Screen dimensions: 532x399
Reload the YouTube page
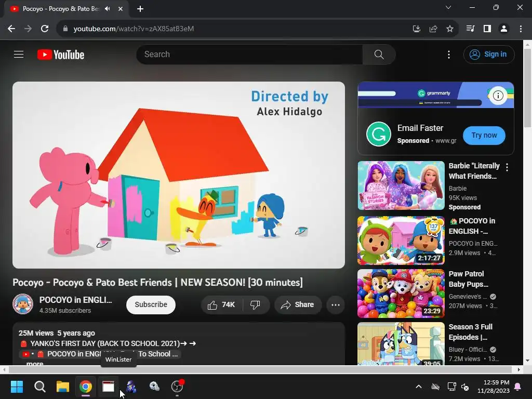pos(45,29)
